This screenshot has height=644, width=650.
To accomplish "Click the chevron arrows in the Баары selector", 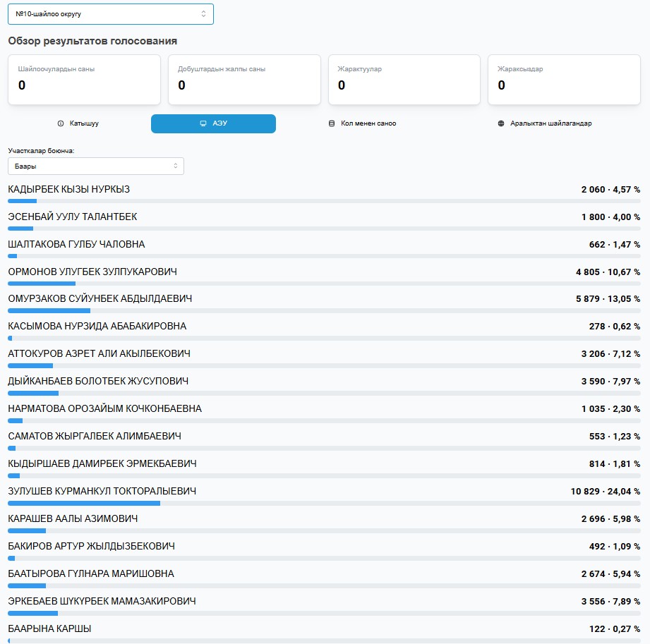I will click(176, 166).
